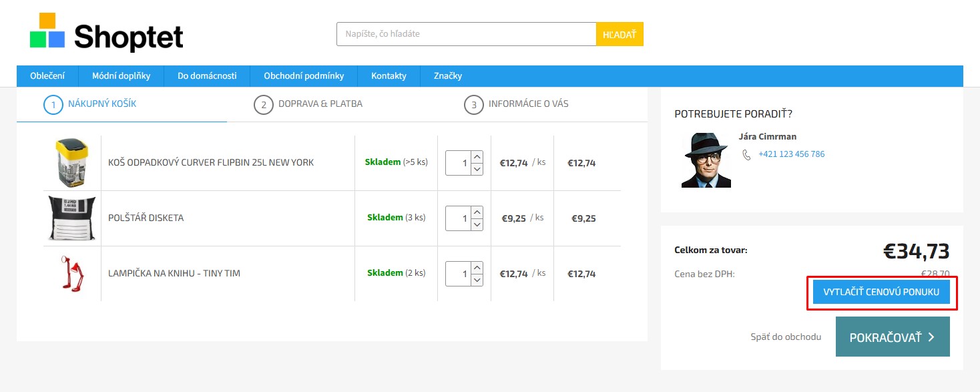Increase quantity of Curver Flipbin trash bin
This screenshot has width=980, height=392.
coord(477,157)
